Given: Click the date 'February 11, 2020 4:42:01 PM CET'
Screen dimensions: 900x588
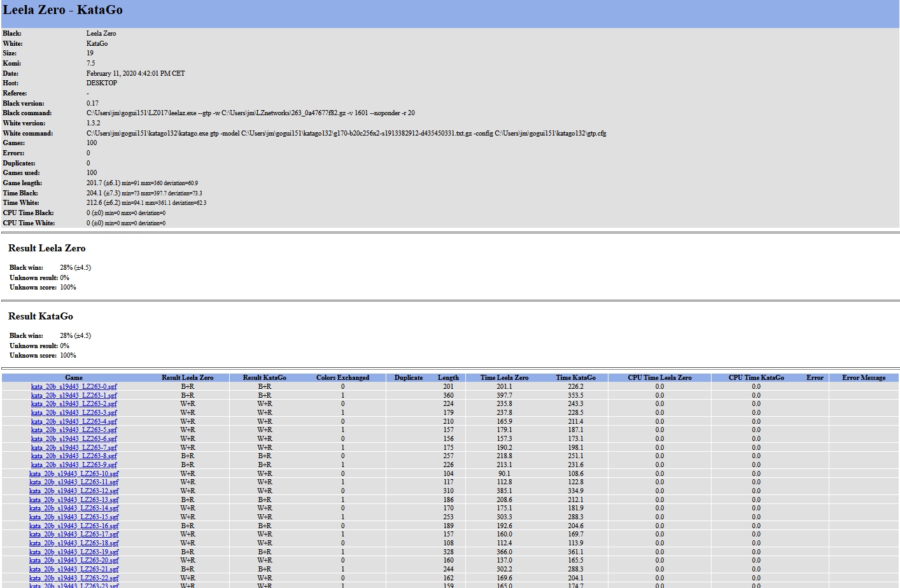Looking at the screenshot, I should 136,73.
